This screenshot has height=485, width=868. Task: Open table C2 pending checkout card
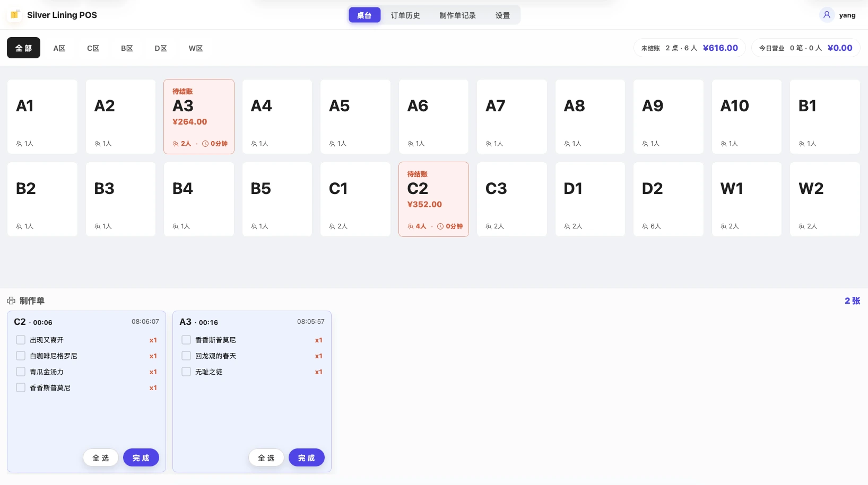pyautogui.click(x=433, y=199)
